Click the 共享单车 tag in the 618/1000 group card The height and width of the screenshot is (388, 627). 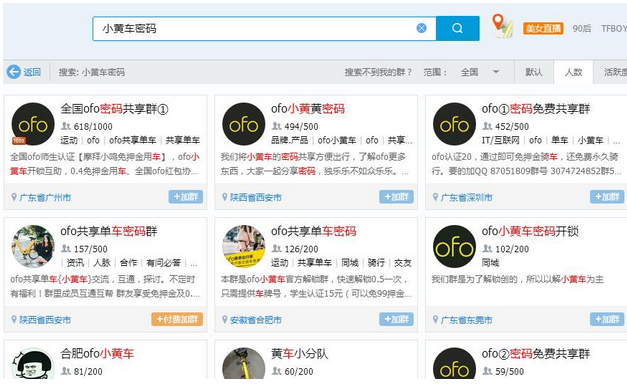tap(183, 140)
